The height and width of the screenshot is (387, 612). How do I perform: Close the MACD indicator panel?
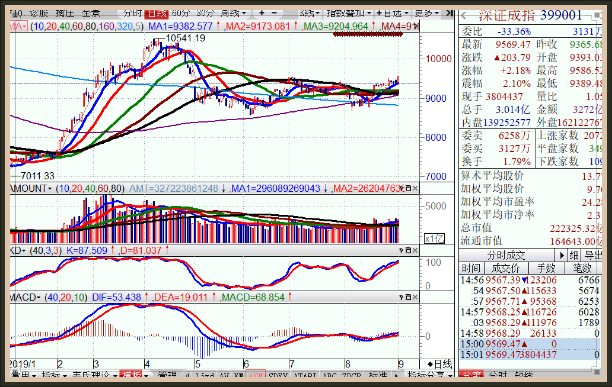tap(415, 297)
